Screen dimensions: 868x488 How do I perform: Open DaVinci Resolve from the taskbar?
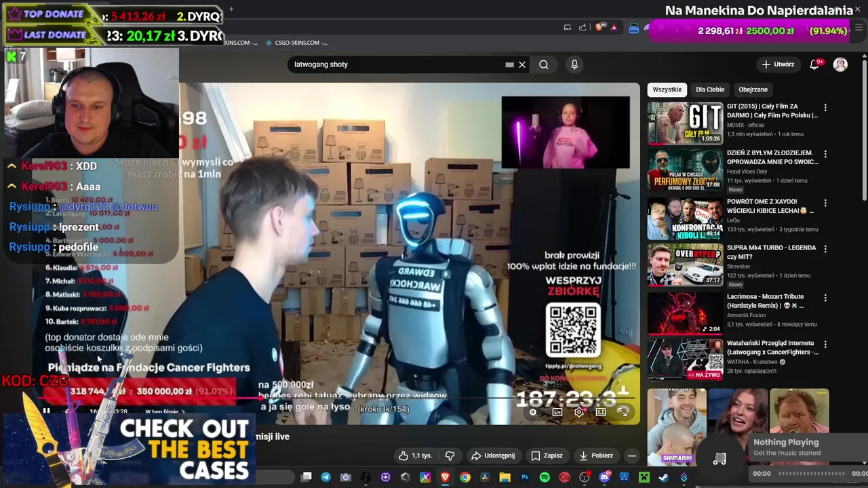point(485,477)
